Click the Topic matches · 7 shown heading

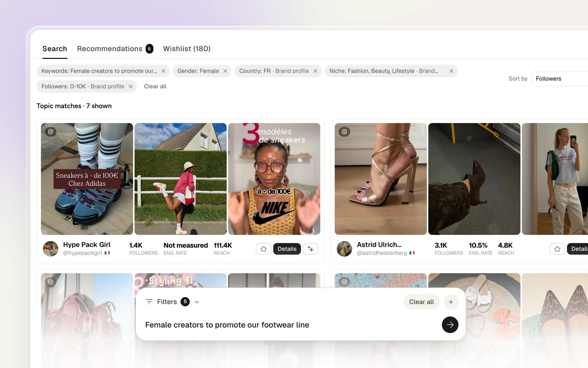click(74, 106)
